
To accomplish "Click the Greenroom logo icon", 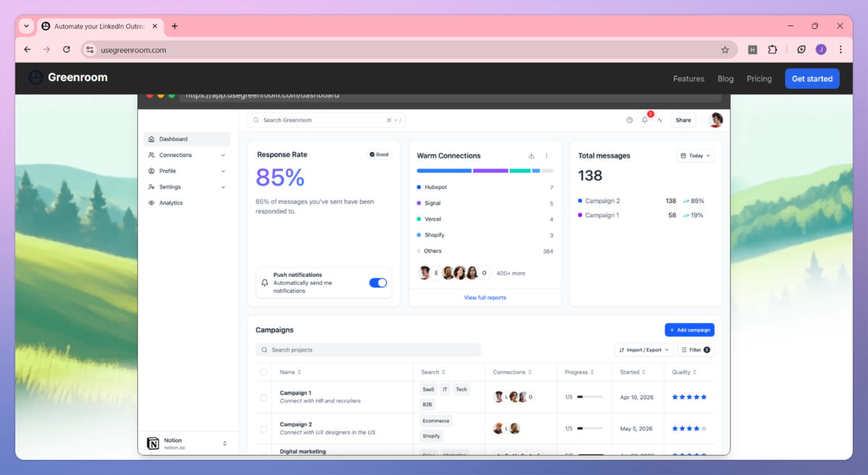I will click(x=35, y=77).
